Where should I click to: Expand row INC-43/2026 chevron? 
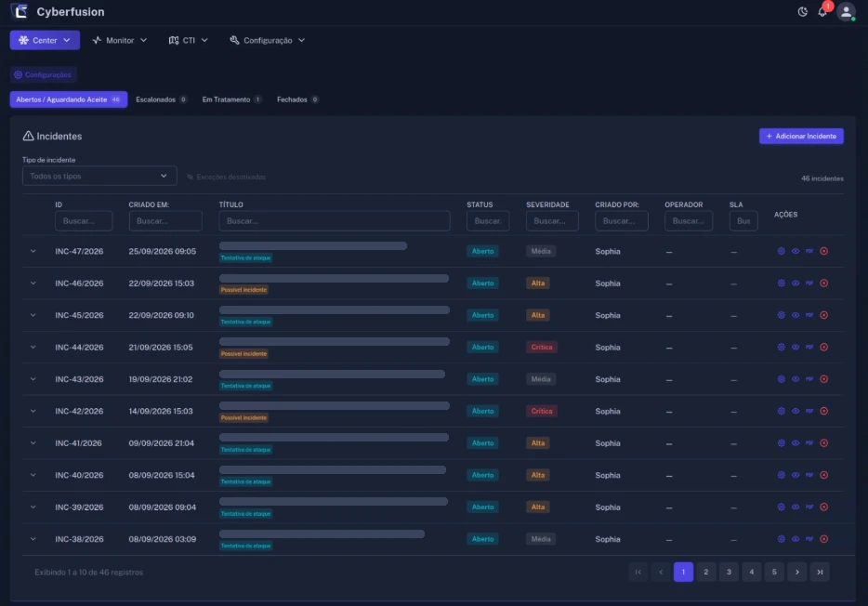(33, 379)
